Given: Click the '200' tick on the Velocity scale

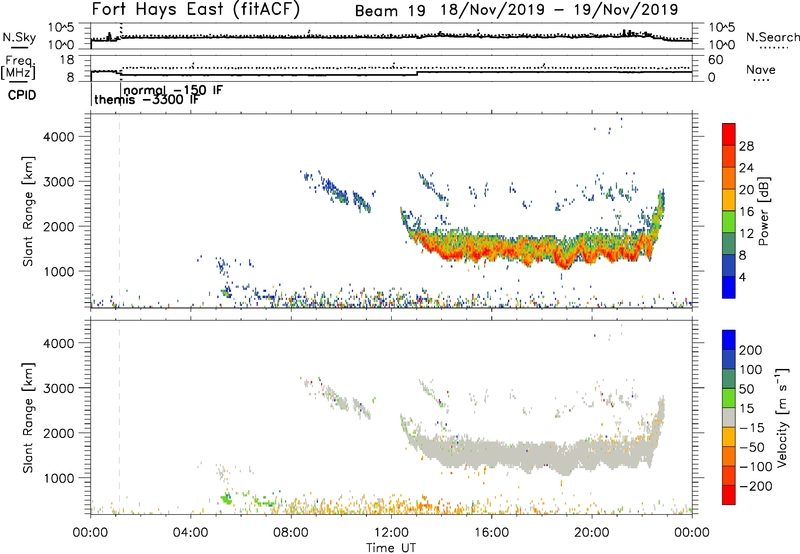Looking at the screenshot, I should point(751,350).
